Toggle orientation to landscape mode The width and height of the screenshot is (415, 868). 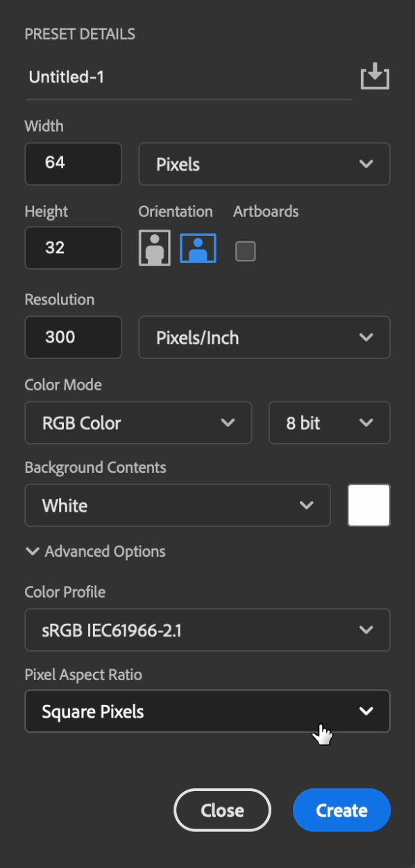tap(198, 248)
